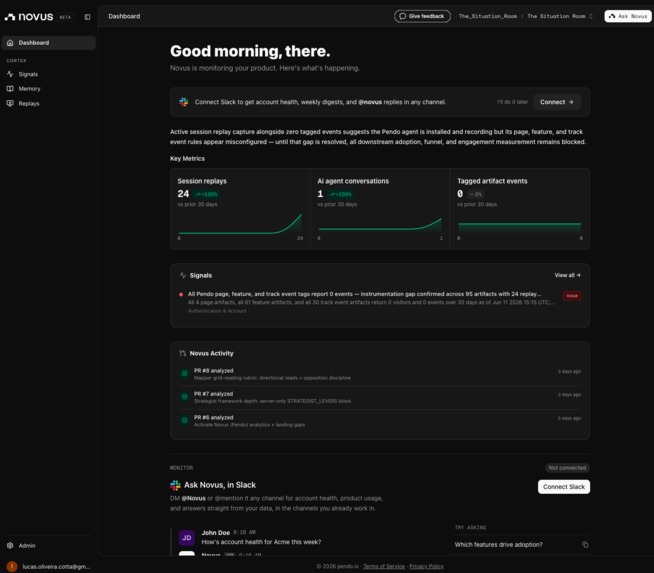Image resolution: width=654 pixels, height=573 pixels.
Task: Click the Slack icon in the connect banner
Action: coord(184,102)
